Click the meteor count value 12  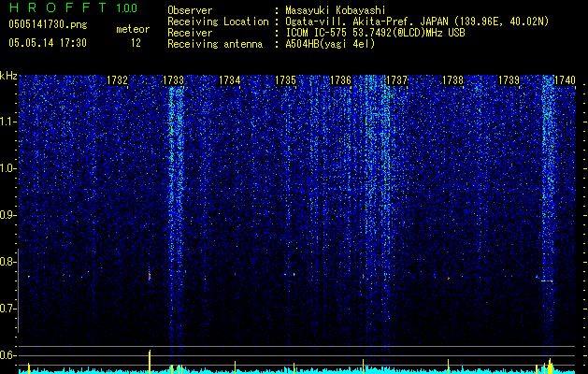pos(136,43)
